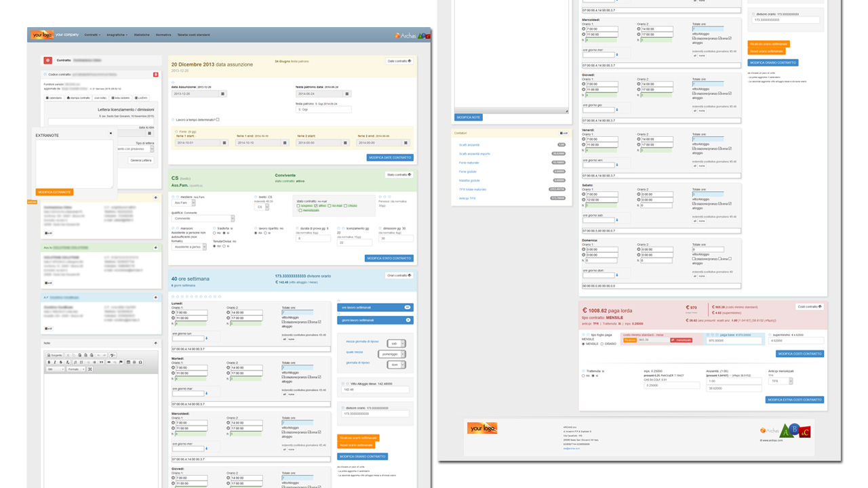Click the festa patrono text field
This screenshot has height=488, width=868.
coord(323,109)
